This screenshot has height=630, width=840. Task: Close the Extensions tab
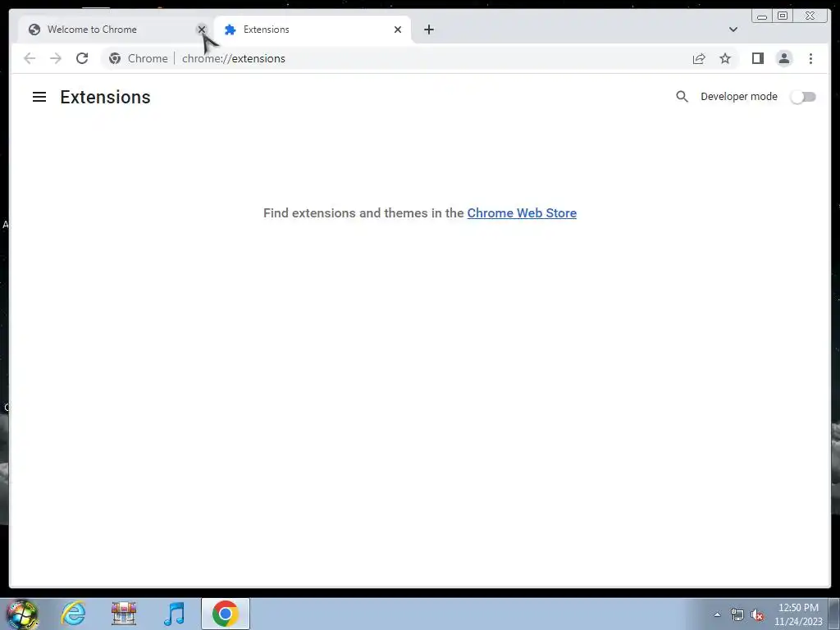pyautogui.click(x=398, y=30)
